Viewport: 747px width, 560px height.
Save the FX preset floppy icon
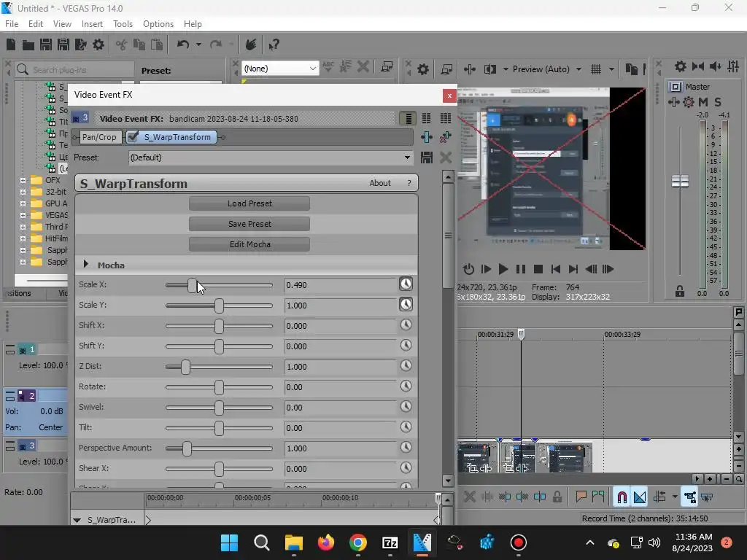[427, 157]
